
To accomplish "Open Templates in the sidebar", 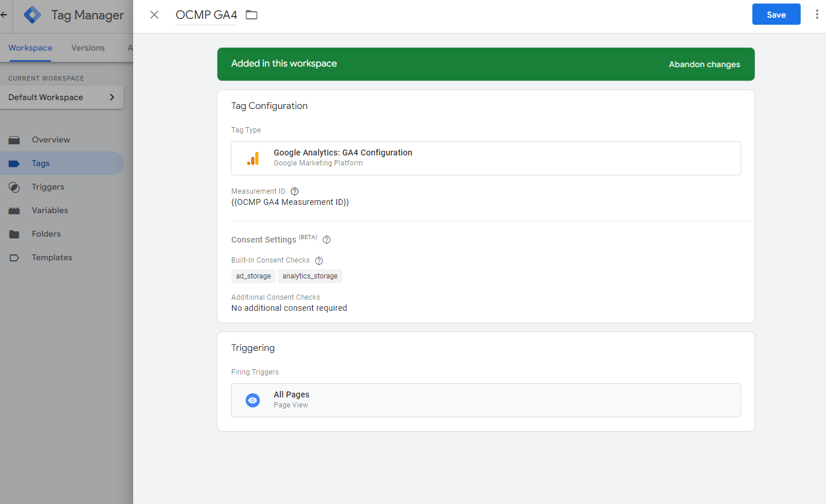I will click(x=62, y=257).
